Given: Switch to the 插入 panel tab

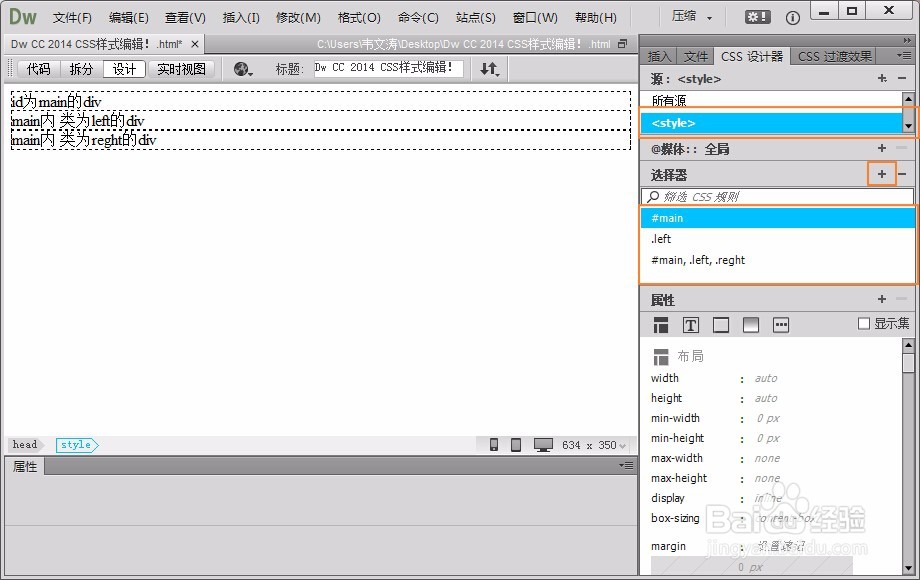Looking at the screenshot, I should (659, 56).
